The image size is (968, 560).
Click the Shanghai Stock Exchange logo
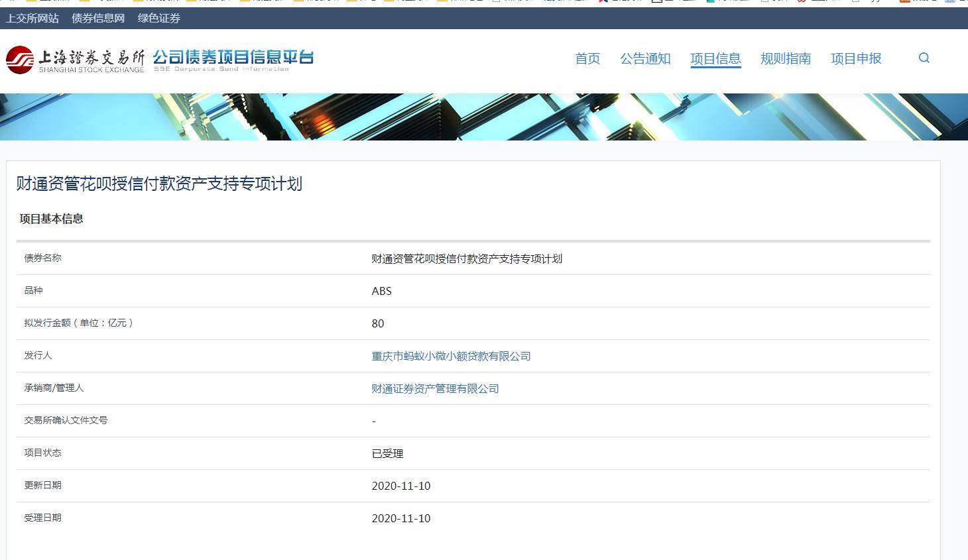tap(75, 60)
